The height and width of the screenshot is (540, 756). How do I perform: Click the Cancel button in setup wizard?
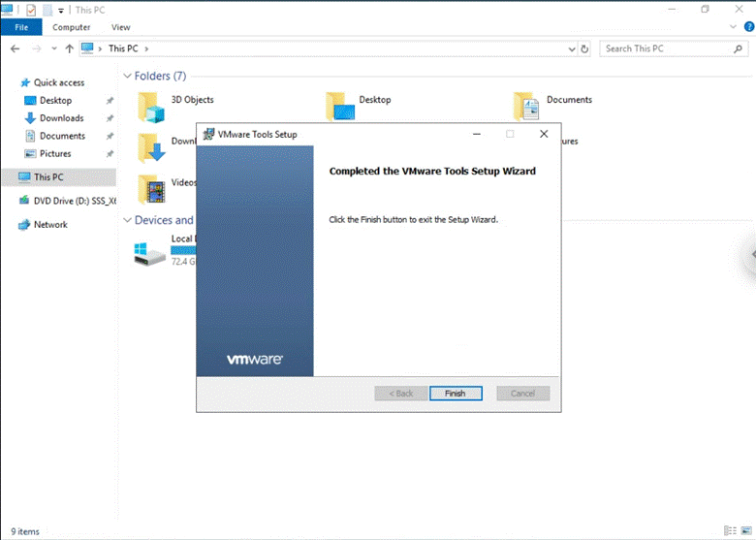pyautogui.click(x=523, y=394)
